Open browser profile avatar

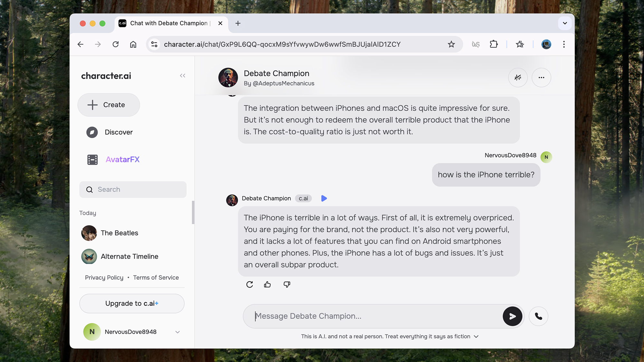pyautogui.click(x=546, y=44)
